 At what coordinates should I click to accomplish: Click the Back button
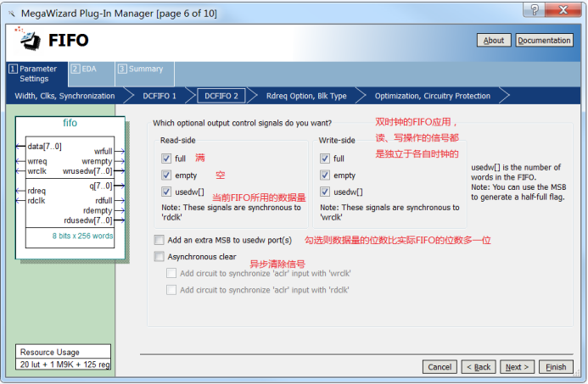tap(479, 367)
